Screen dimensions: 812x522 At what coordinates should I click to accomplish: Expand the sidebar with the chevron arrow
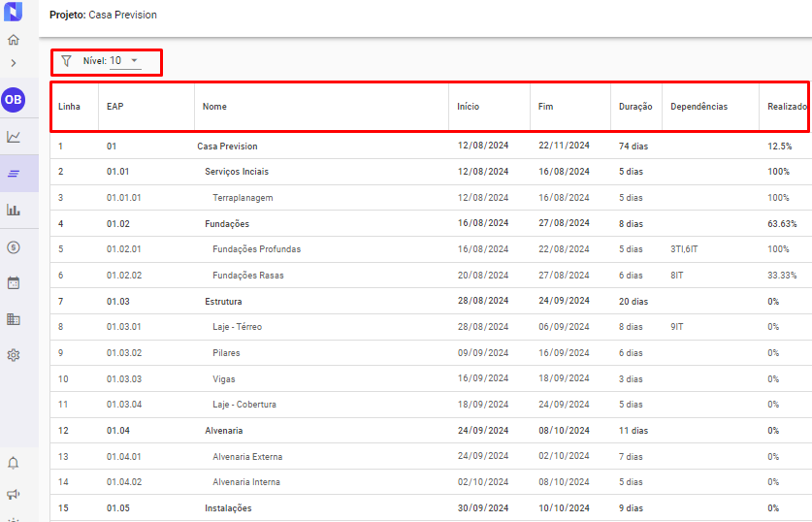(14, 63)
